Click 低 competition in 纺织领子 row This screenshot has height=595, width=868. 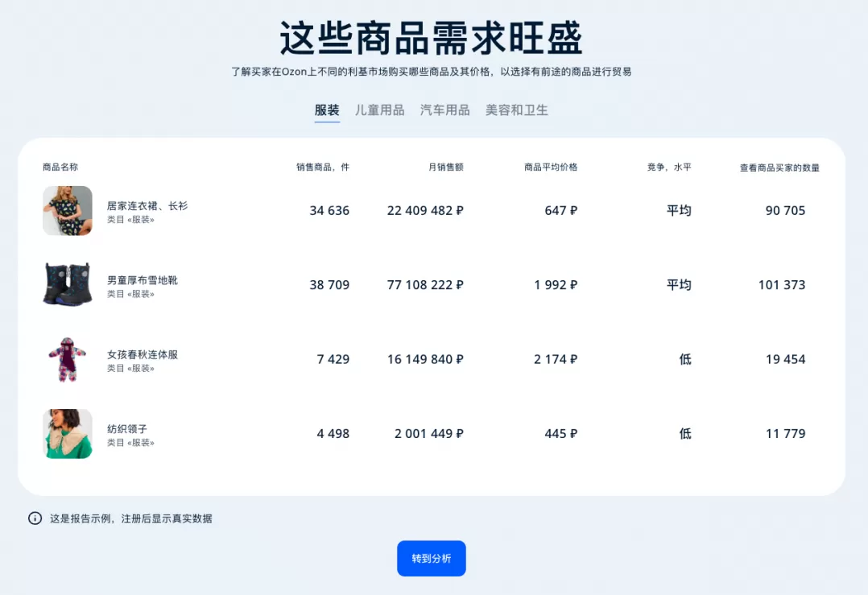pyautogui.click(x=685, y=433)
